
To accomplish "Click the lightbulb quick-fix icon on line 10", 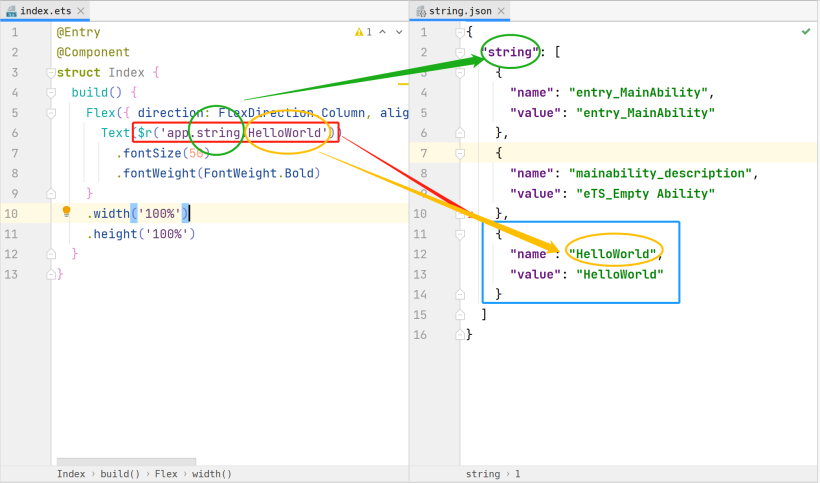I will coord(67,212).
